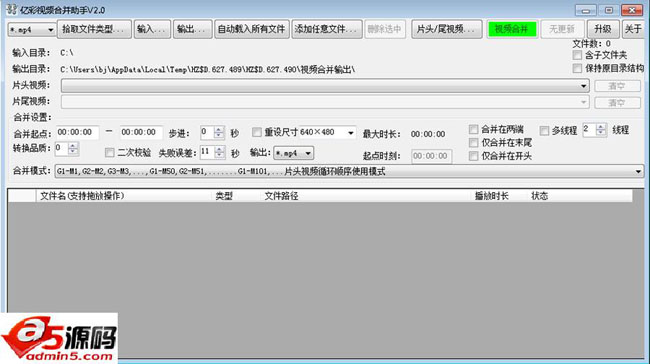
Task: Increase 线程 count with up arrow
Action: (x=601, y=127)
